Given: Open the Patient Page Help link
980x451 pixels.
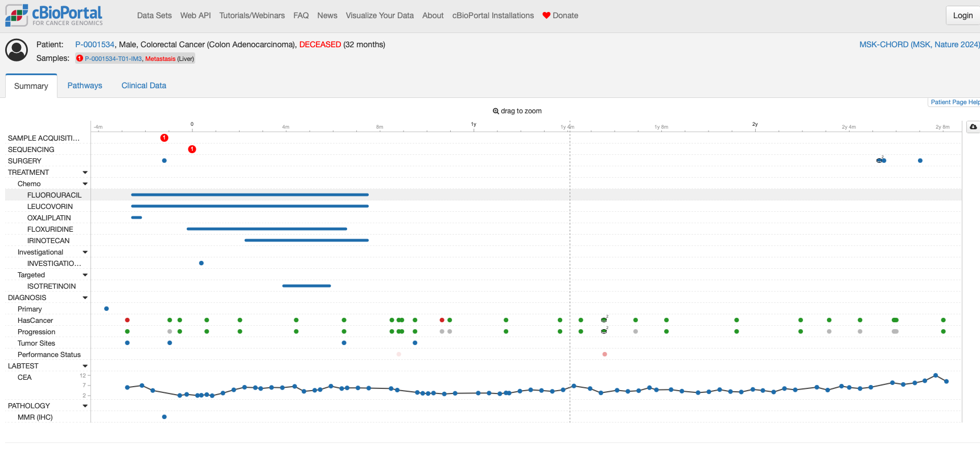Looking at the screenshot, I should coord(954,102).
